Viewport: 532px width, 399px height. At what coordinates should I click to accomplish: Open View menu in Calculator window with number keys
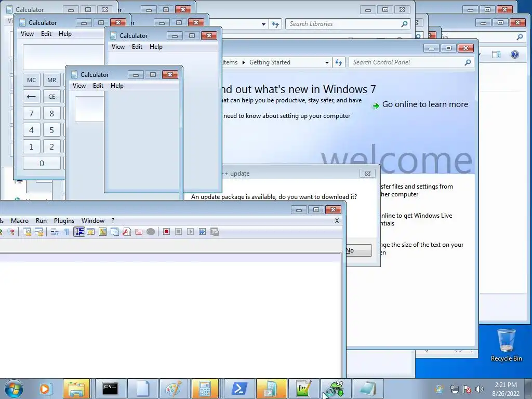[x=27, y=34]
